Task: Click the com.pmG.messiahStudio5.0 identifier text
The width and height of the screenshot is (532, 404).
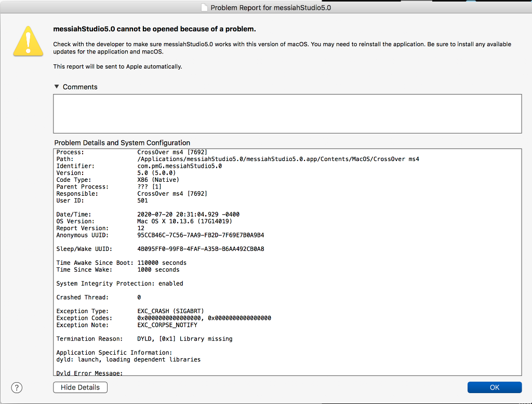Action: click(179, 166)
